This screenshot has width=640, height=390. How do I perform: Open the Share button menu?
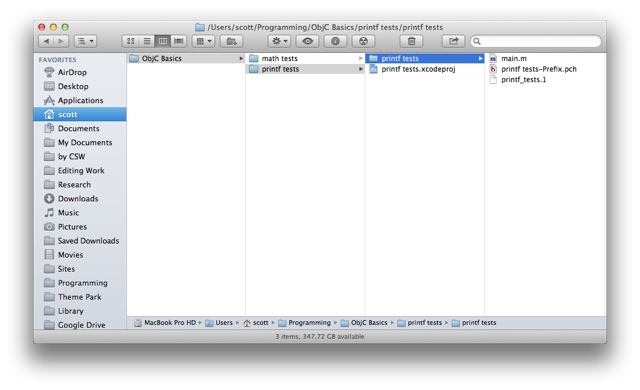pyautogui.click(x=453, y=41)
